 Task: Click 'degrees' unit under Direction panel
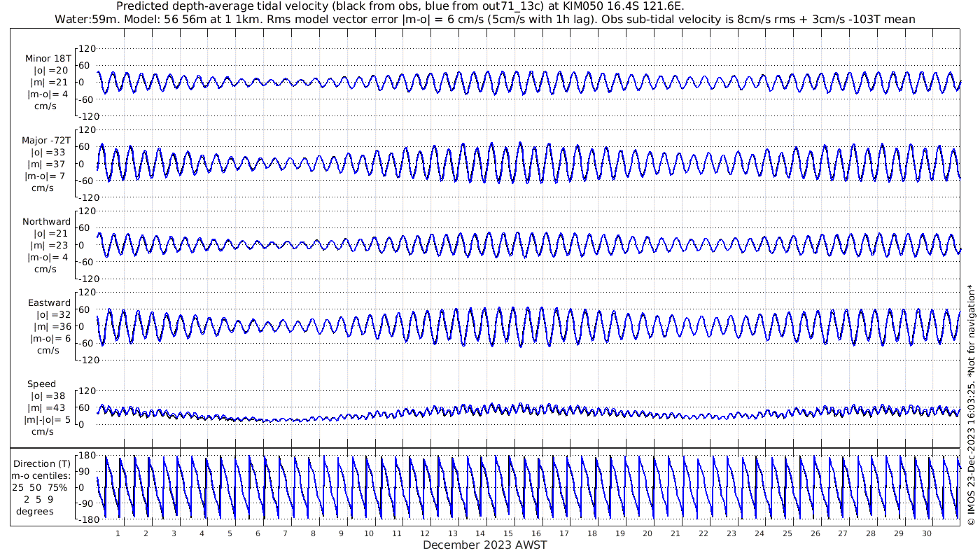point(36,511)
